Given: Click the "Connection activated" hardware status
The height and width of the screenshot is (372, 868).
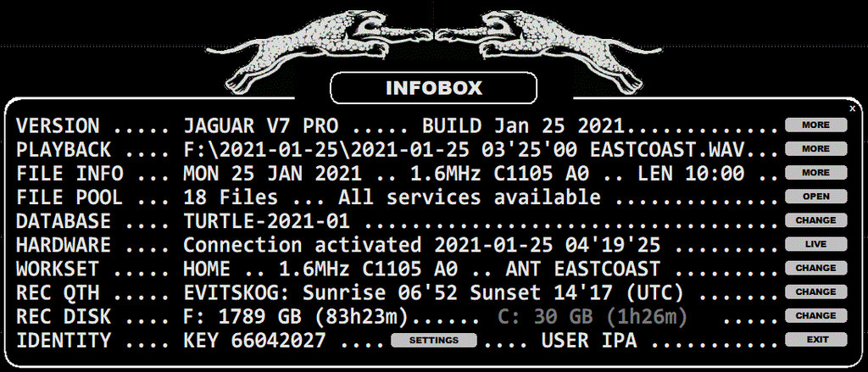Looking at the screenshot, I should (303, 246).
